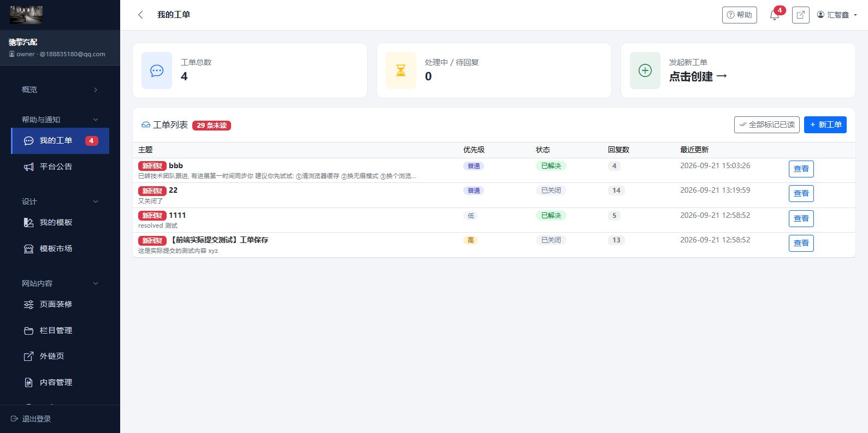Collapse the 网站内容 sidebar group

pos(60,283)
